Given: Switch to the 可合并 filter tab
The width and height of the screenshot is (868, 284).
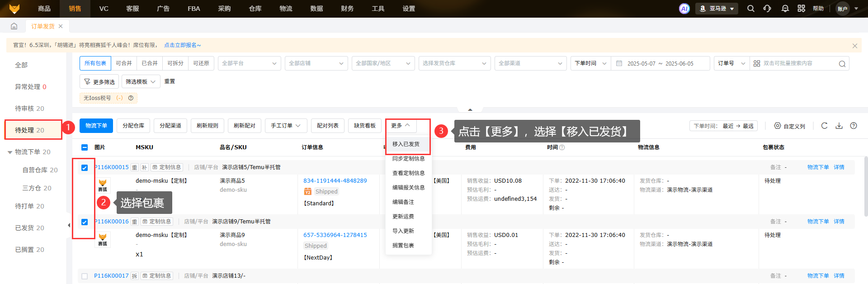Looking at the screenshot, I should click(x=124, y=63).
